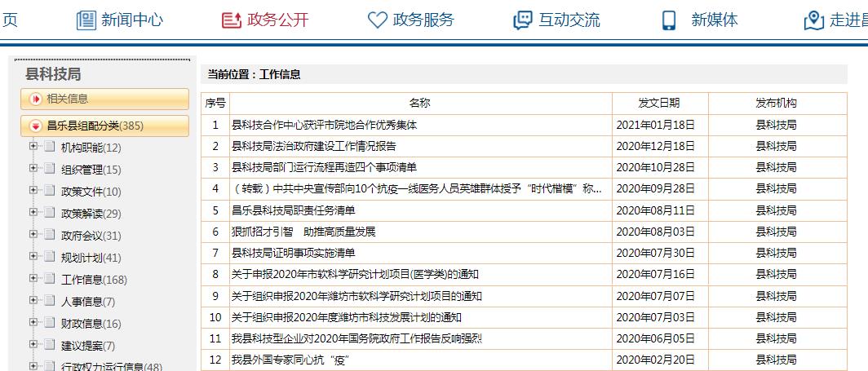This screenshot has height=371, width=868.
Task: Open the 政务服务 navigation menu
Action: (x=423, y=20)
